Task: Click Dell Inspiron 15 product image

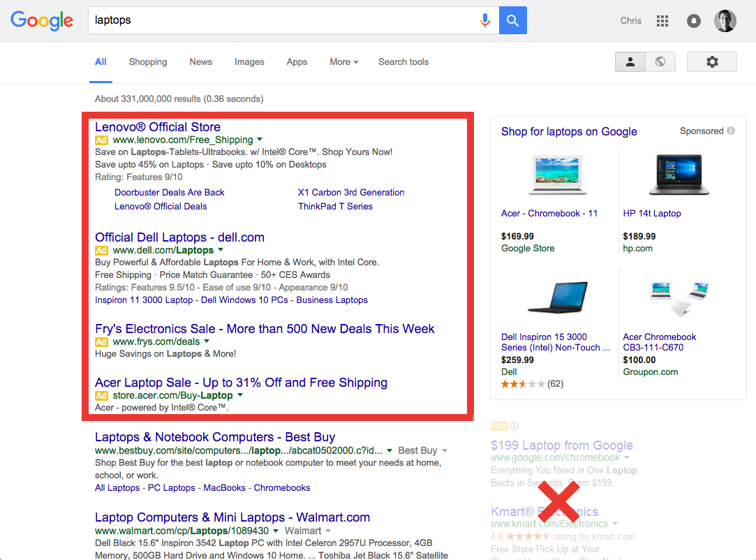Action: click(x=558, y=297)
